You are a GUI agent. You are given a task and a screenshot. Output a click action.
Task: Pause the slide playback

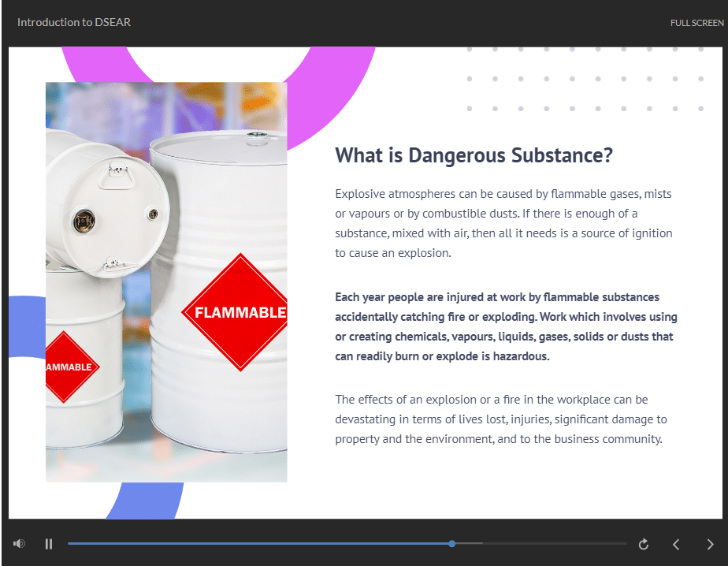click(49, 544)
